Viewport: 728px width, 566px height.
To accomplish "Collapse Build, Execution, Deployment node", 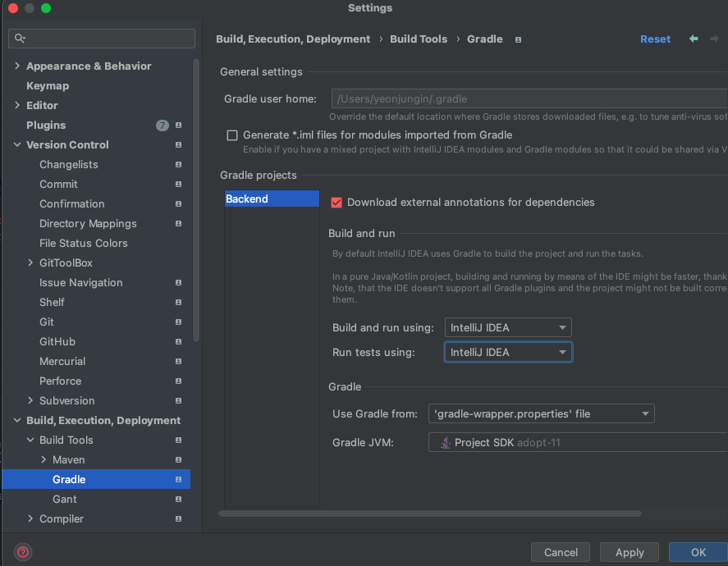I will tap(17, 420).
